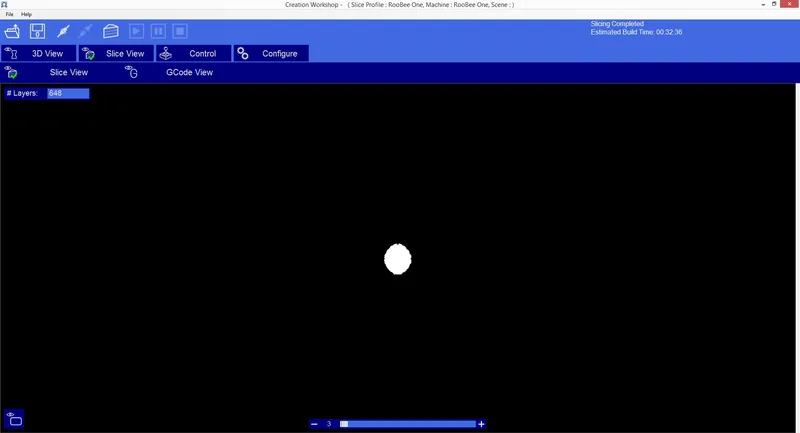The image size is (800, 433).
Task: Open the Configure tab
Action: (271, 54)
